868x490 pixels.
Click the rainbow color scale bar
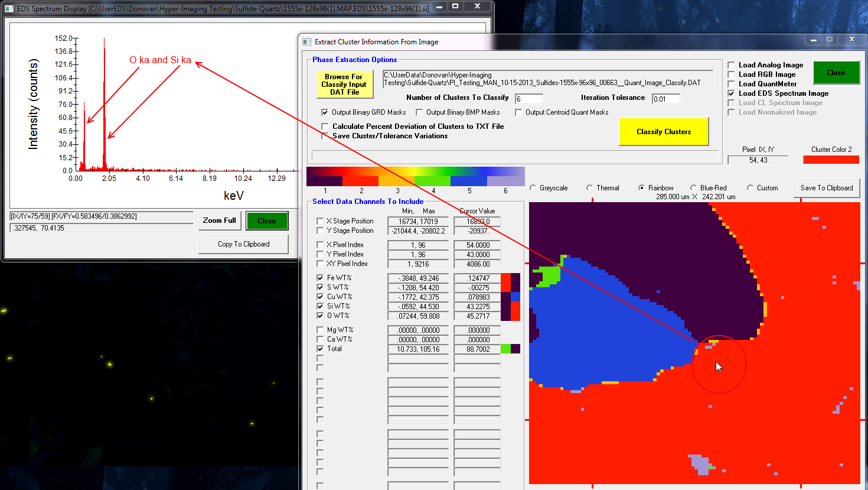(x=415, y=176)
